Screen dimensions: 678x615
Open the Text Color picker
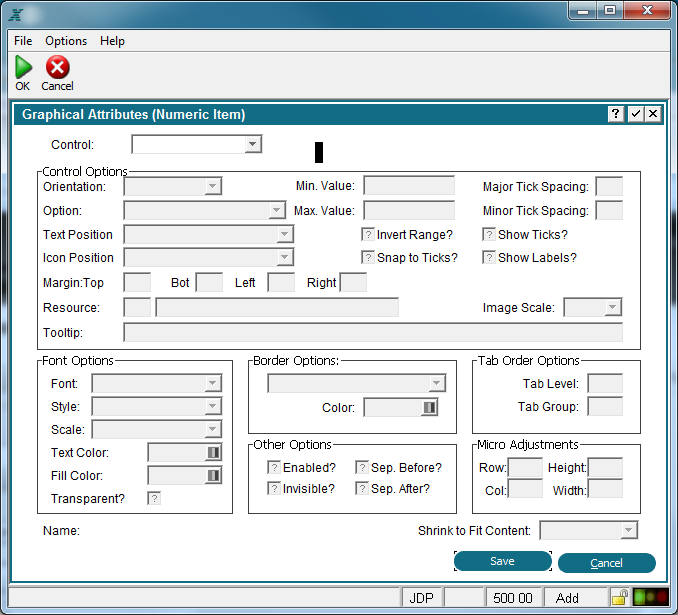[185, 452]
